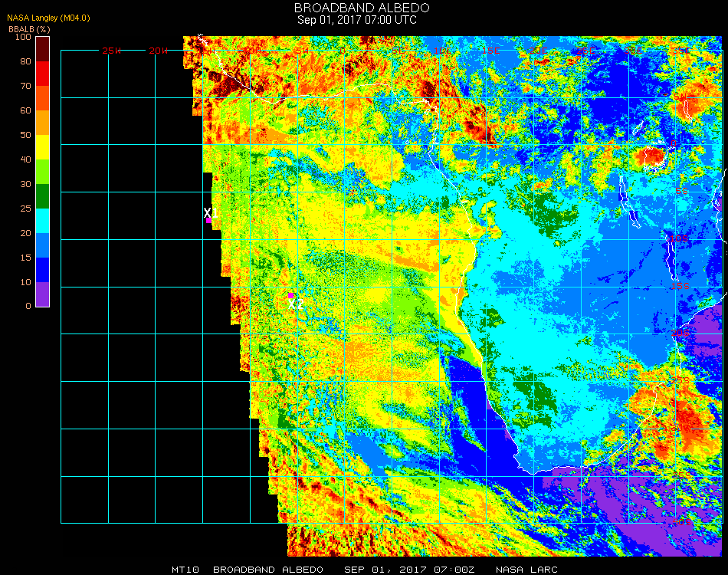Click the '10S' latitude label
Viewport: 728px width, 575px height.
pyautogui.click(x=679, y=238)
